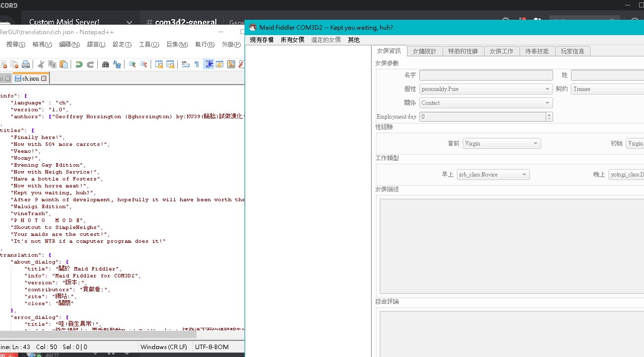Open the 其他 menu in Maid Fiddler
Viewport: 644px width, 357px height.
pyautogui.click(x=354, y=40)
